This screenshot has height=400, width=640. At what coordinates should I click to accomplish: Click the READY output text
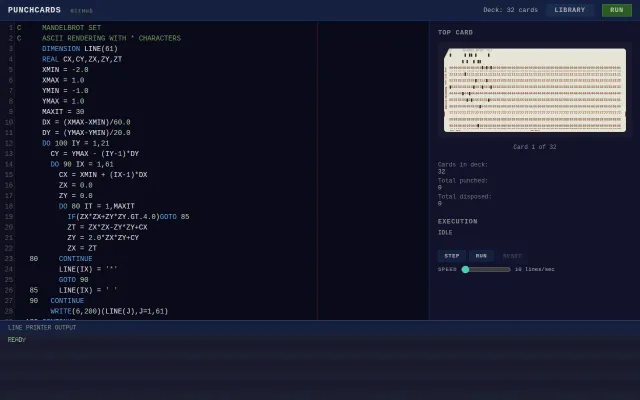click(17, 340)
